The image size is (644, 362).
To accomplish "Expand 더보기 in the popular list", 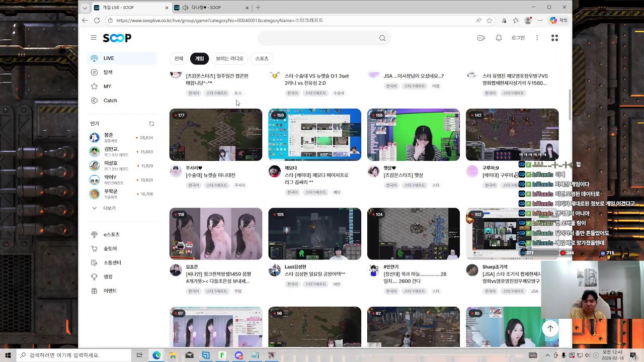I will 103,208.
